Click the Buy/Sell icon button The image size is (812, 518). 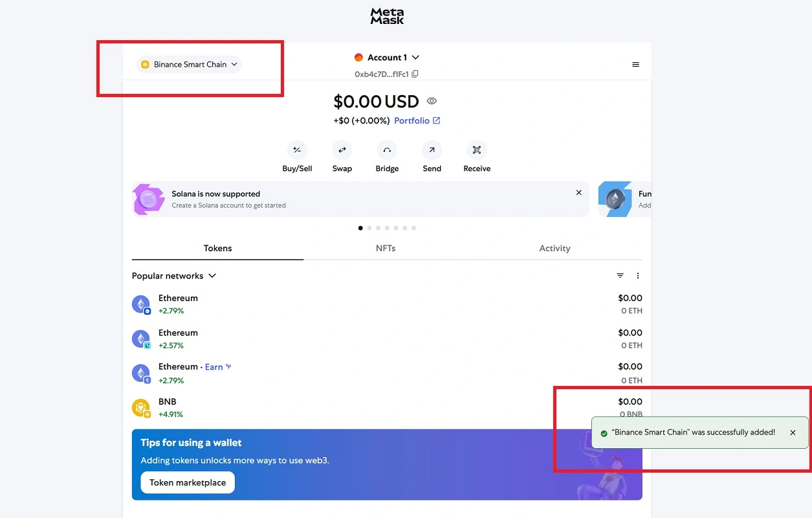pyautogui.click(x=297, y=150)
